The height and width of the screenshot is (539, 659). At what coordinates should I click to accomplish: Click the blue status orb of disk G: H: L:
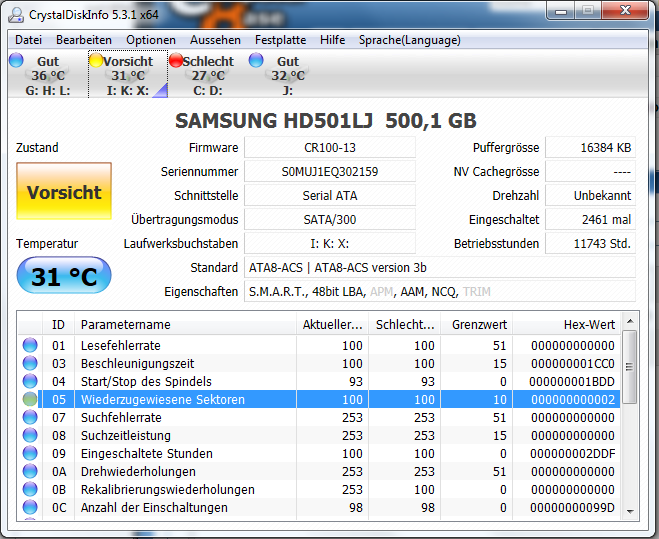(16, 60)
